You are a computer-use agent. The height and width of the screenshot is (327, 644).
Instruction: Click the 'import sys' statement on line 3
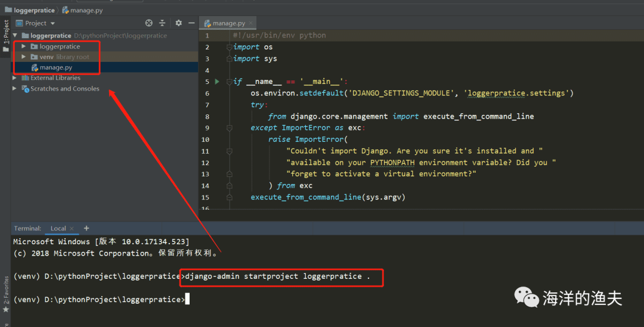(x=255, y=59)
